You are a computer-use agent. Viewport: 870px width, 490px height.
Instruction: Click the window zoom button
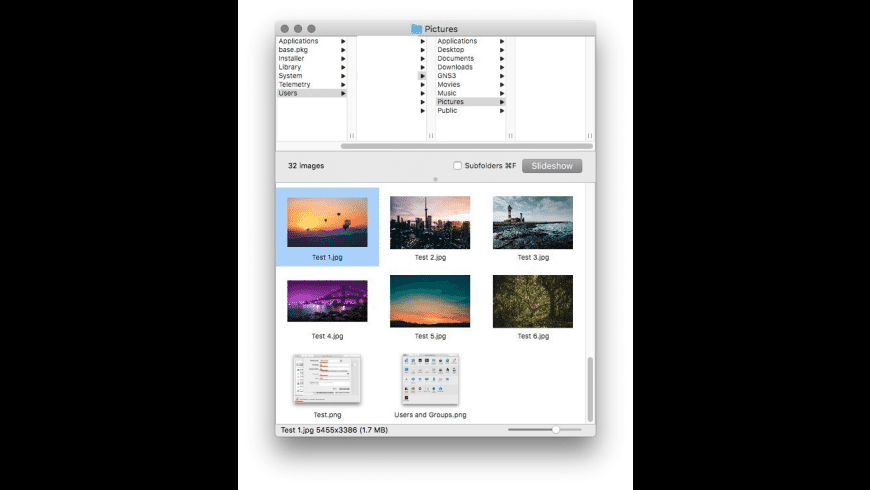[x=311, y=29]
